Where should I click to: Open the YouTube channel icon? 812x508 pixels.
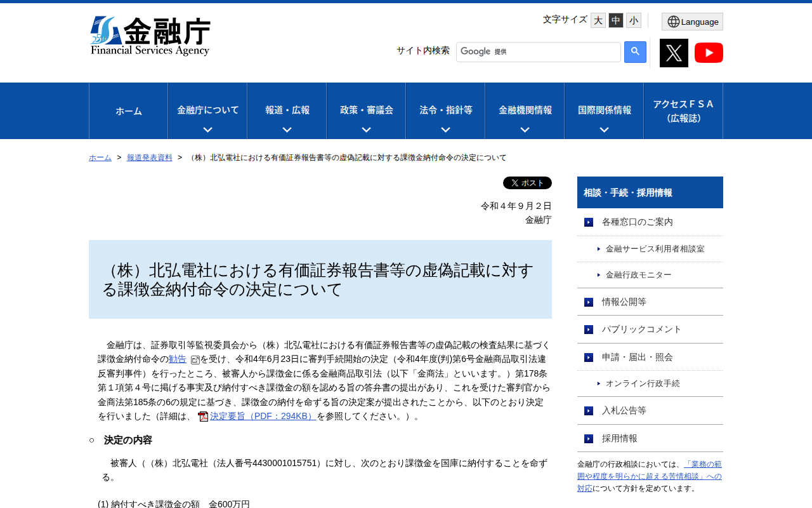tap(709, 53)
